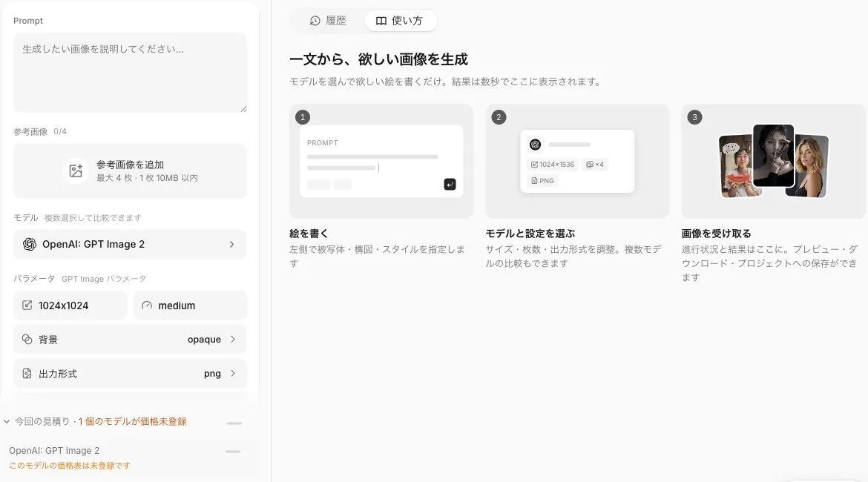Click the 画像を受け取る step heading
The image size is (868, 482).
717,234
